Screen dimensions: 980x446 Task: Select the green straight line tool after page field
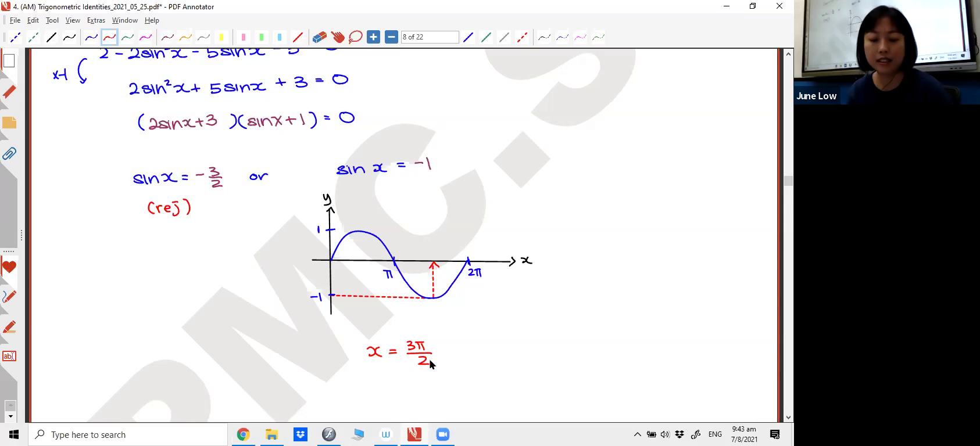(486, 37)
